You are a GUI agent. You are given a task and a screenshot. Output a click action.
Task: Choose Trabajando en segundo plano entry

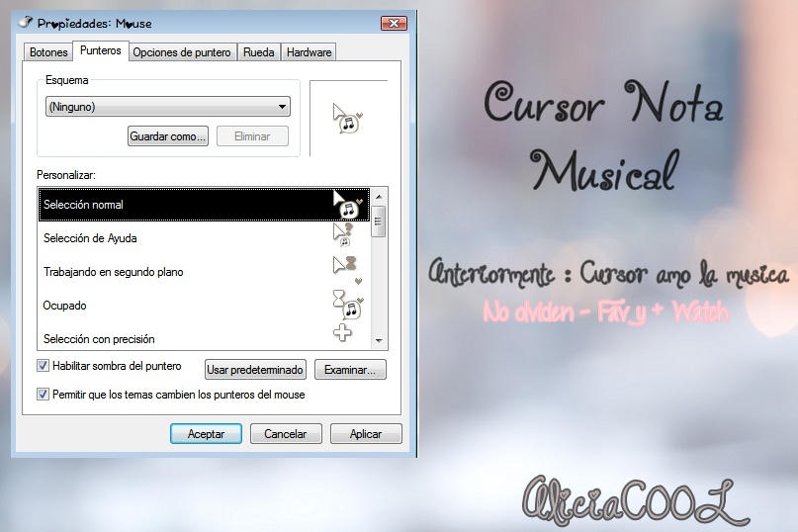click(x=204, y=272)
